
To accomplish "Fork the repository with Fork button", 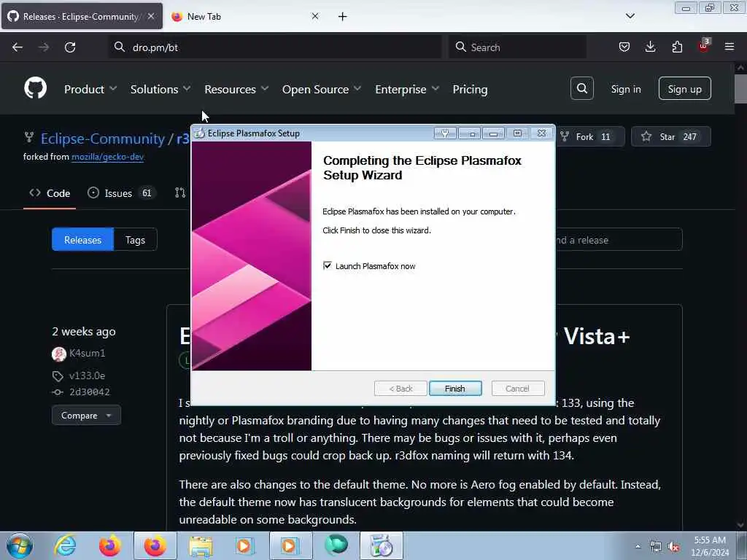I will point(591,136).
